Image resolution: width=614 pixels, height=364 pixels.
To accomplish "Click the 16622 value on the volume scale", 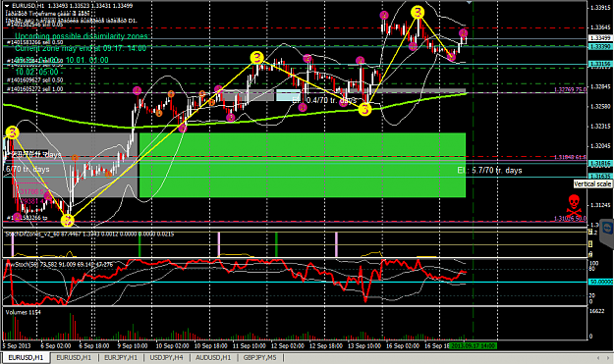I will (x=596, y=311).
